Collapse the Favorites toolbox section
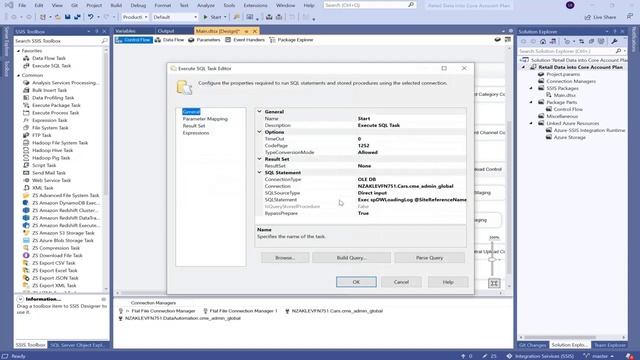640x360 pixels. pyautogui.click(x=18, y=51)
